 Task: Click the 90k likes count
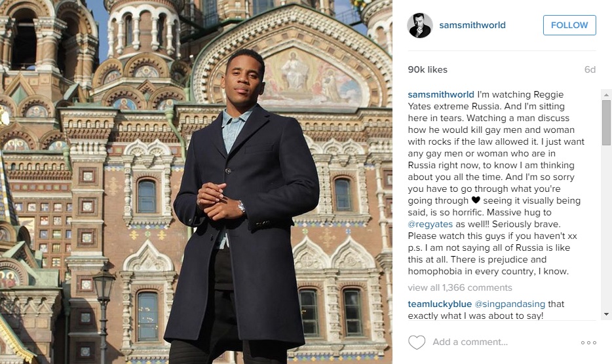click(x=427, y=69)
